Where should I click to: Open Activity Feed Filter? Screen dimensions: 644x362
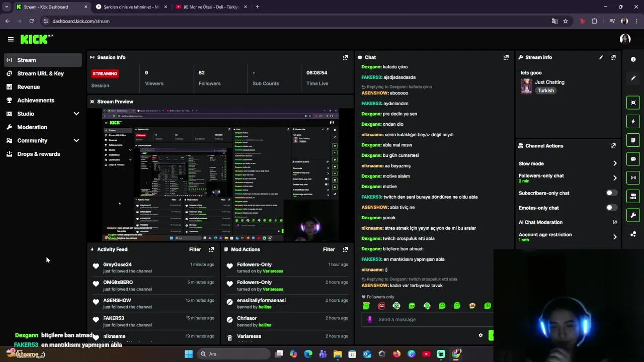pos(195,249)
